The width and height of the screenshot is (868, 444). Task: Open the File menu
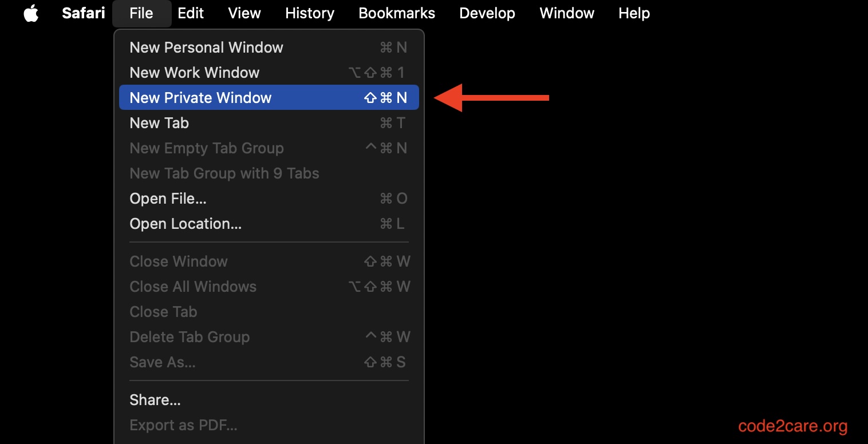point(141,13)
